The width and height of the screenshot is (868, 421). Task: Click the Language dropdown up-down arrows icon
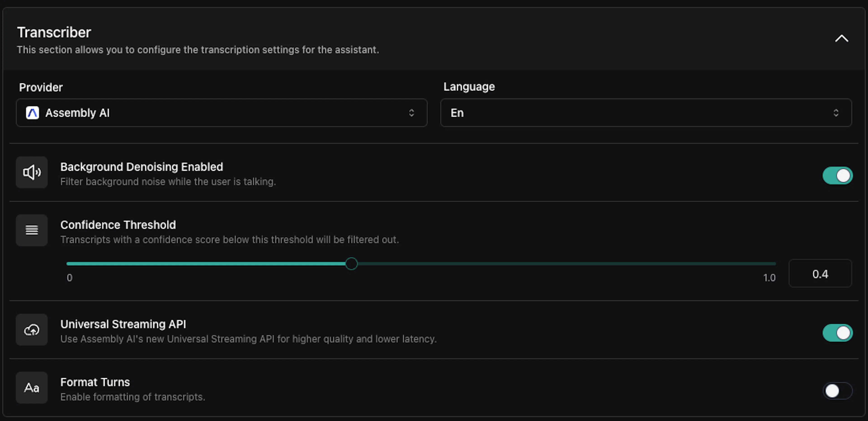click(x=836, y=113)
